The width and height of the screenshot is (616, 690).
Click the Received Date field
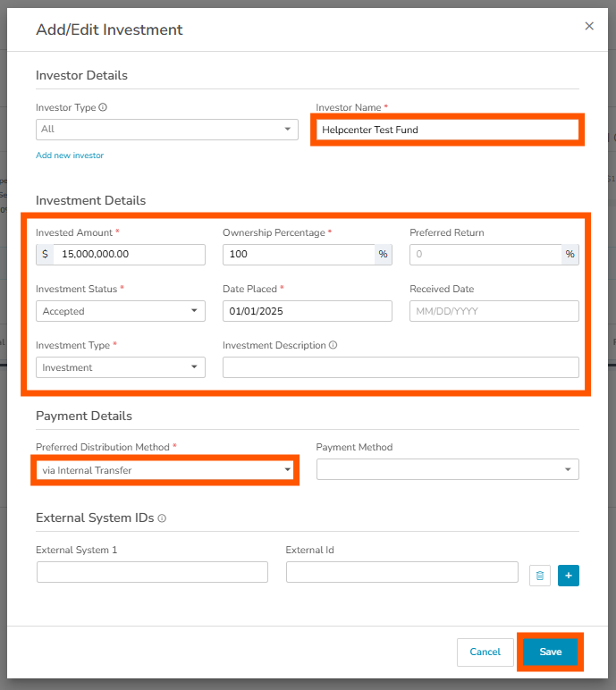pyautogui.click(x=494, y=311)
